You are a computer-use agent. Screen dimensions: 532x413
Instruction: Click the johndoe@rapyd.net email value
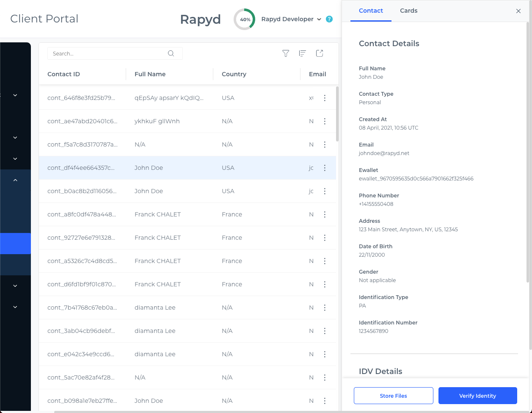coord(384,153)
